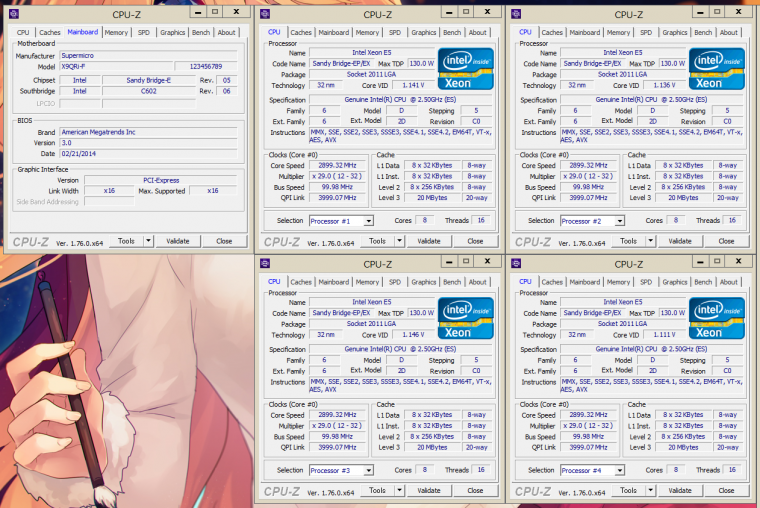Screen dimensions: 760x508
Task: Select the Level 3 20 MBytes value in Processor #1 window
Action: click(432, 198)
